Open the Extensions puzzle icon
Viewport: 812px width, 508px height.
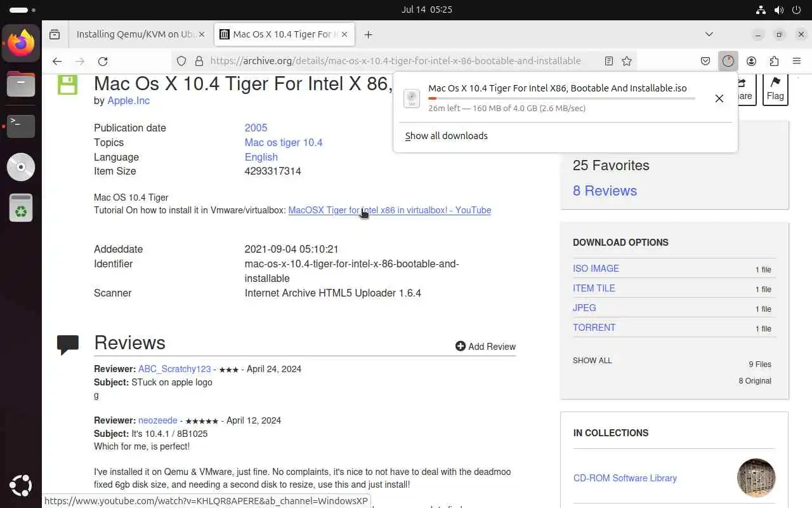click(774, 61)
